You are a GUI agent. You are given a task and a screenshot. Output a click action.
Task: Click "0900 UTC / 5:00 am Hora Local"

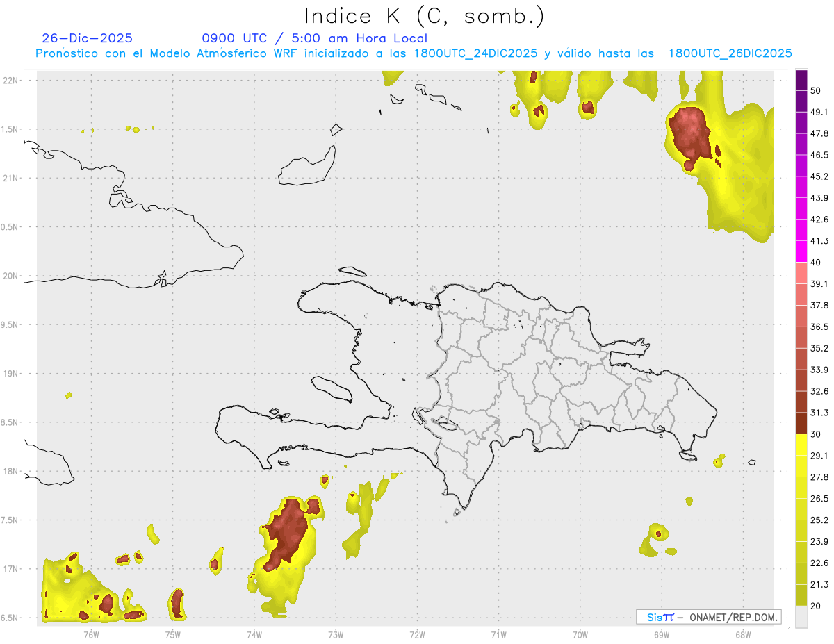pyautogui.click(x=314, y=38)
